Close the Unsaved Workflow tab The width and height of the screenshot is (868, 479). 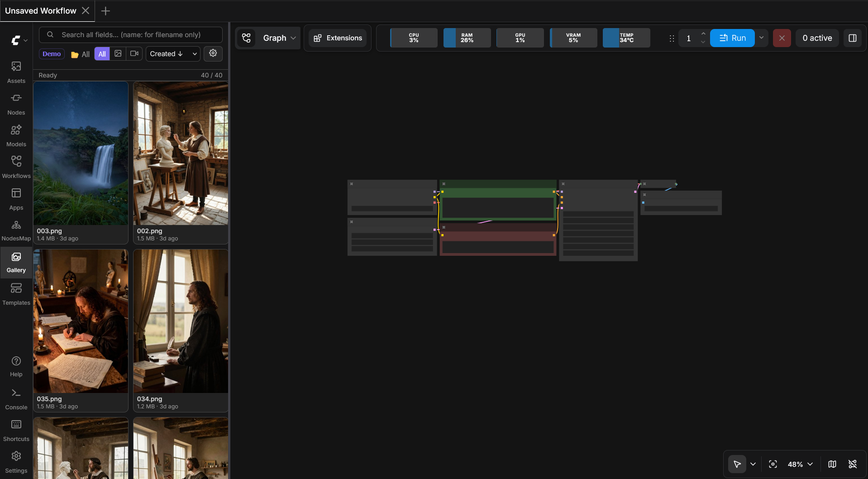click(x=86, y=11)
